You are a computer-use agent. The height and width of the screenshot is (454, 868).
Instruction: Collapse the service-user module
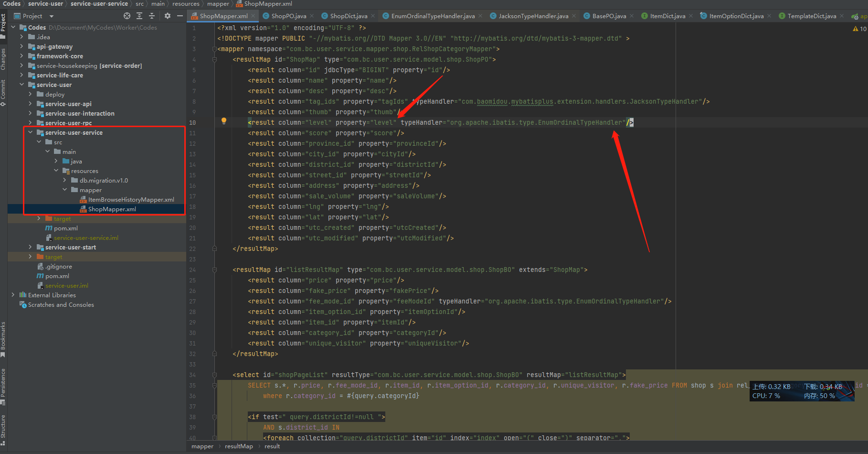pos(21,85)
